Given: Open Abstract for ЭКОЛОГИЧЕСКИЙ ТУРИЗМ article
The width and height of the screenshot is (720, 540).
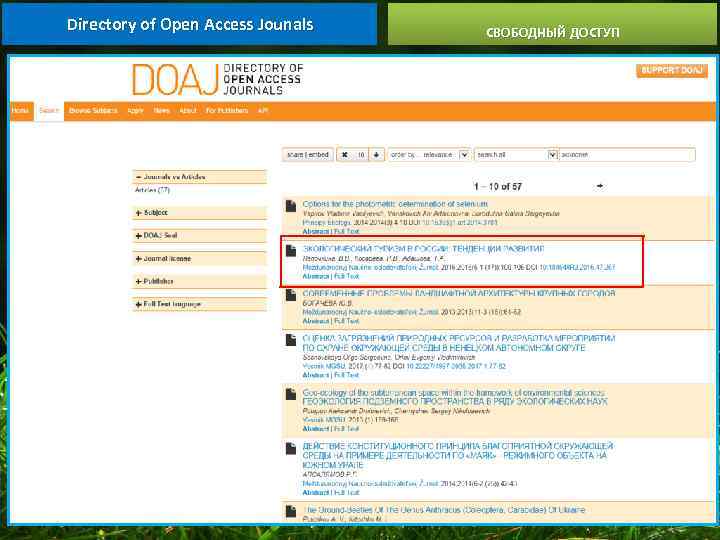Looking at the screenshot, I should (x=316, y=276).
